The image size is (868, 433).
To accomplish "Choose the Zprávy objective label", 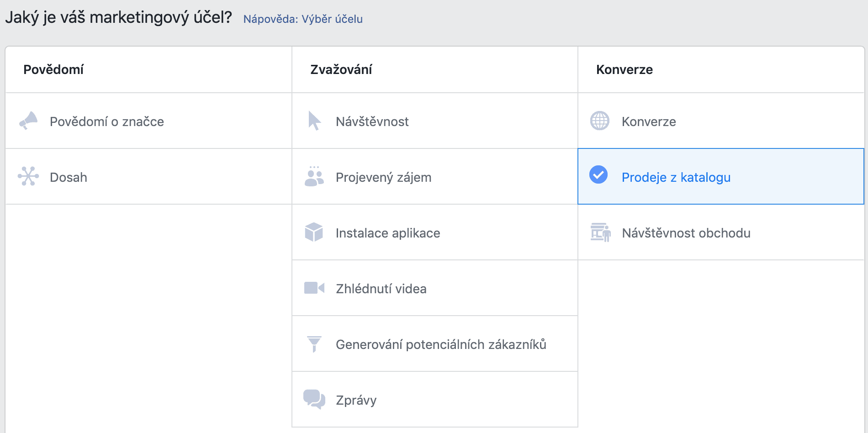I will pyautogui.click(x=356, y=400).
